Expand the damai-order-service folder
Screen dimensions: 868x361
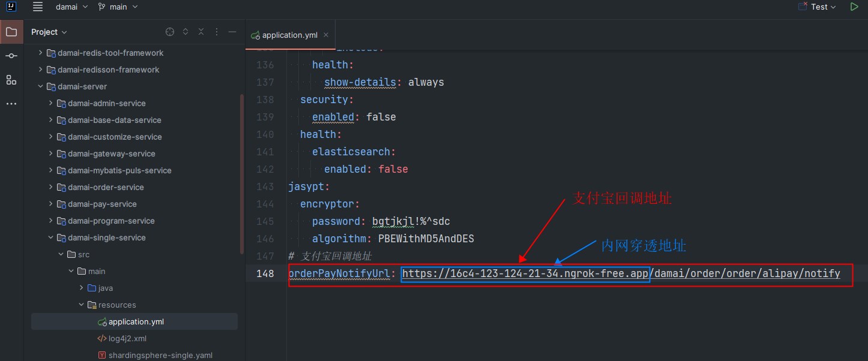click(x=51, y=187)
